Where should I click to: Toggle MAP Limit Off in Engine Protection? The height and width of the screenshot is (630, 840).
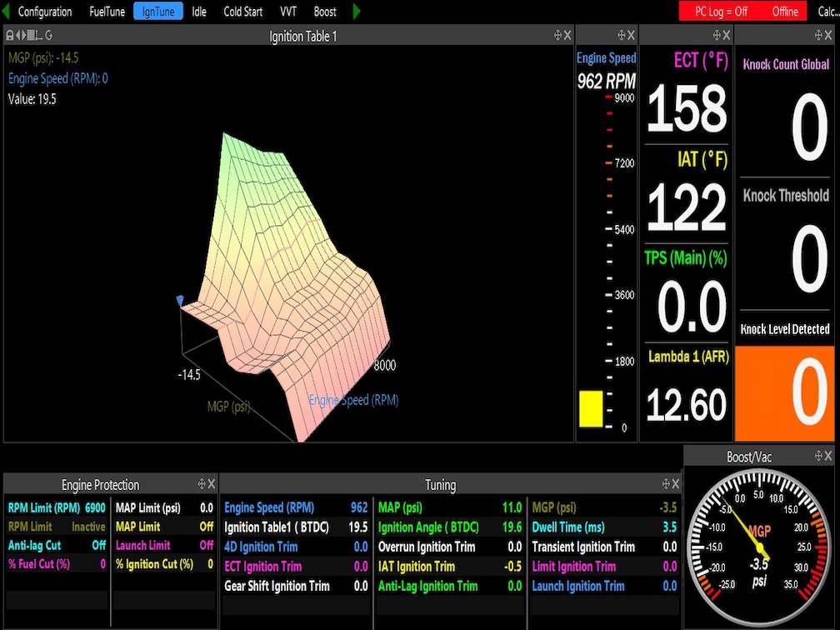[x=164, y=527]
